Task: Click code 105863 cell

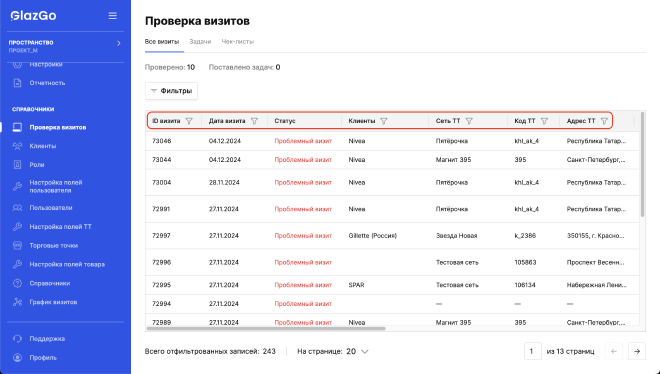Action: point(525,263)
